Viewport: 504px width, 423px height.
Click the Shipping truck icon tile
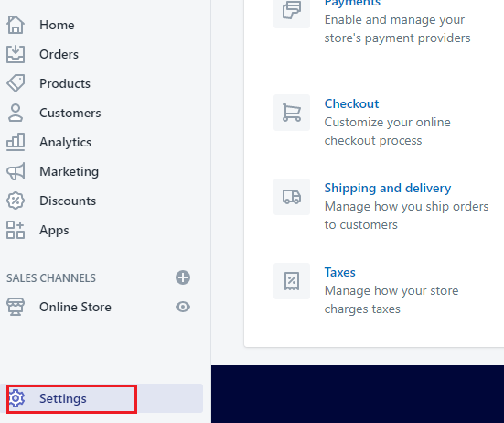[x=292, y=197]
